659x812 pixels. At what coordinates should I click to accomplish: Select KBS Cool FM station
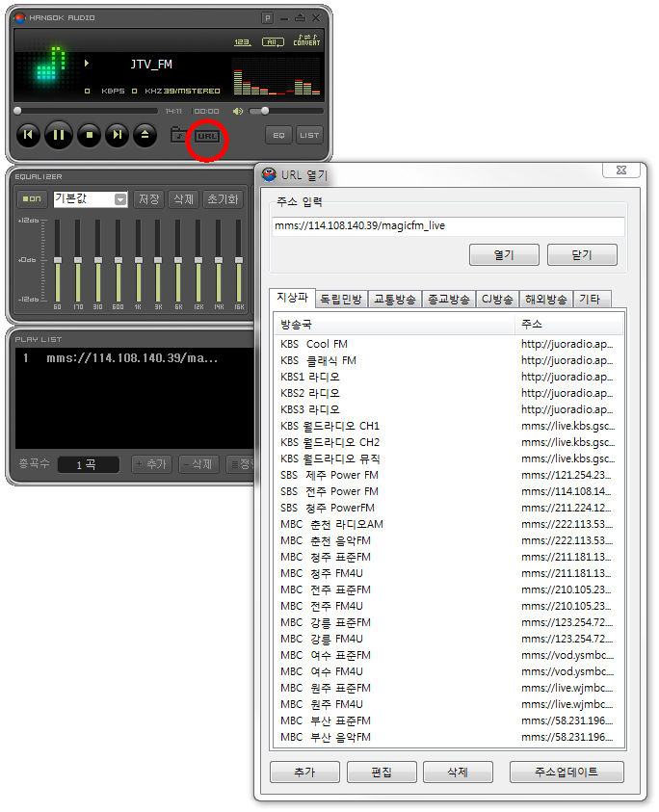(x=449, y=344)
